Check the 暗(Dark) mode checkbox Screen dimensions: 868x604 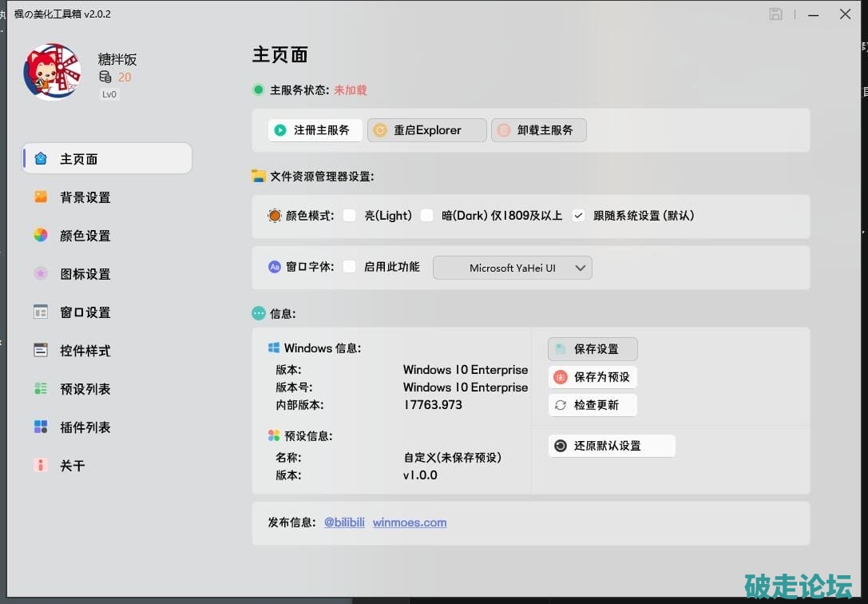pyautogui.click(x=427, y=216)
